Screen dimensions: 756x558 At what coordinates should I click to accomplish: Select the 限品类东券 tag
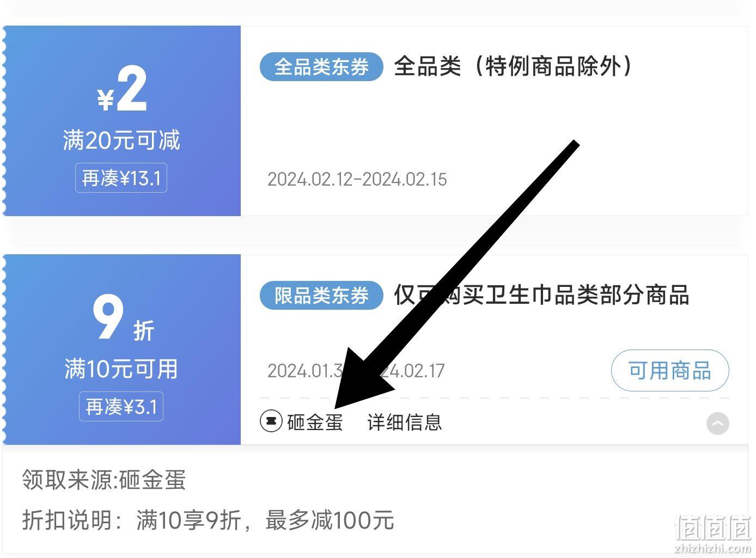[x=321, y=296]
